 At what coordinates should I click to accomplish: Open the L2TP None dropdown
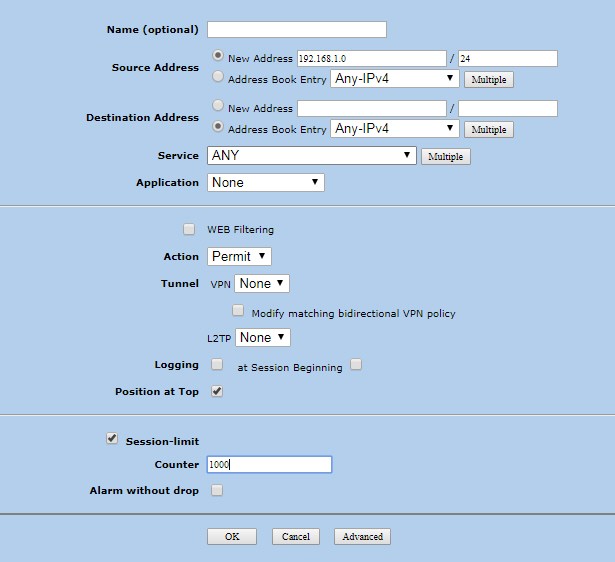click(x=263, y=337)
